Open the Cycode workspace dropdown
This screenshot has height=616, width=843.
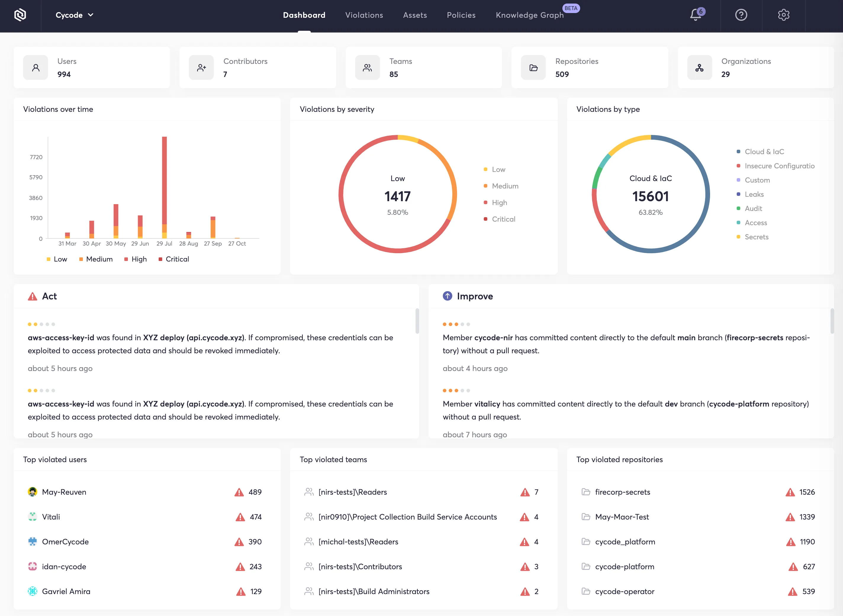(75, 15)
